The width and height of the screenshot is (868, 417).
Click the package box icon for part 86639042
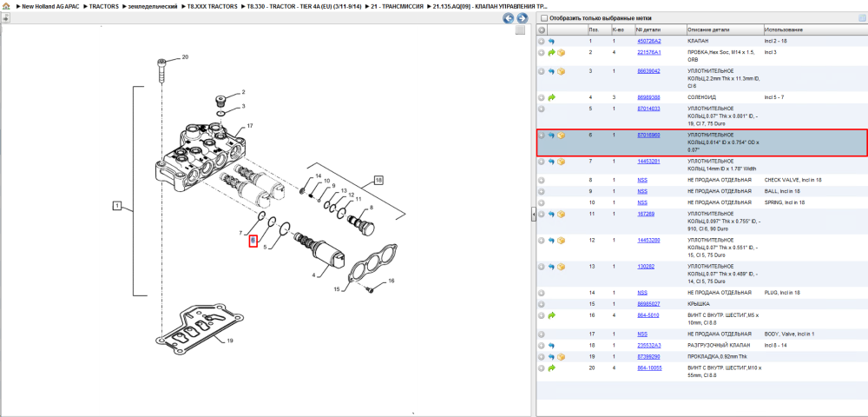point(561,71)
